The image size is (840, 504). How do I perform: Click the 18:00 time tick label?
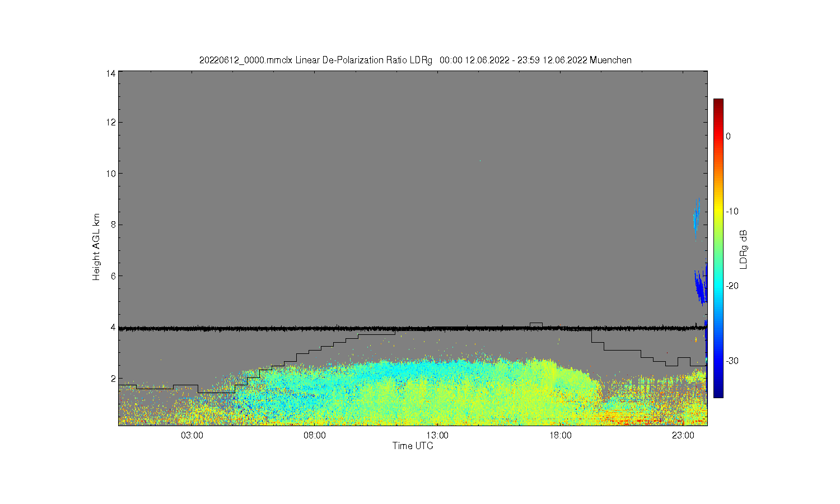click(561, 436)
